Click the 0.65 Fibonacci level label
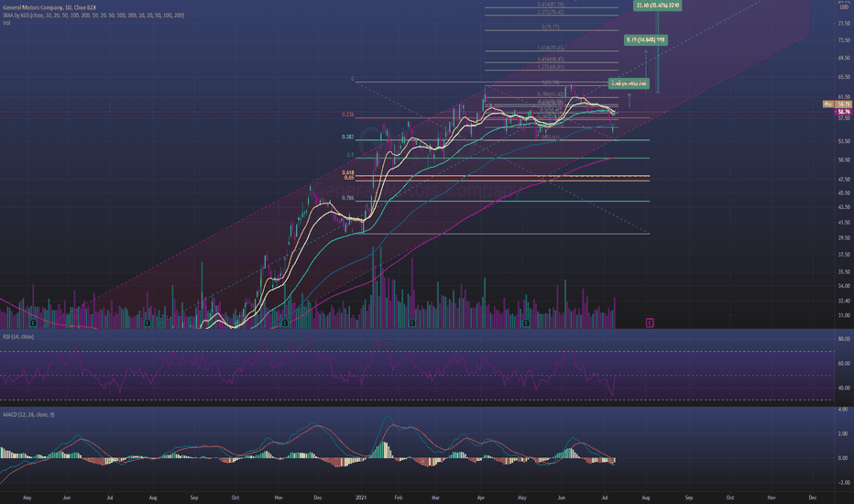Screen dimensions: 854x504 click(348, 178)
